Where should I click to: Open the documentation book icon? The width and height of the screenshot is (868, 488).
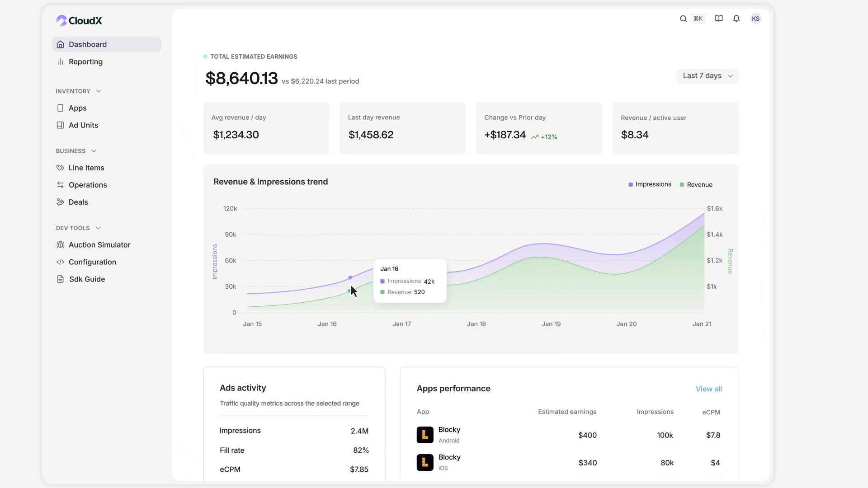point(719,19)
